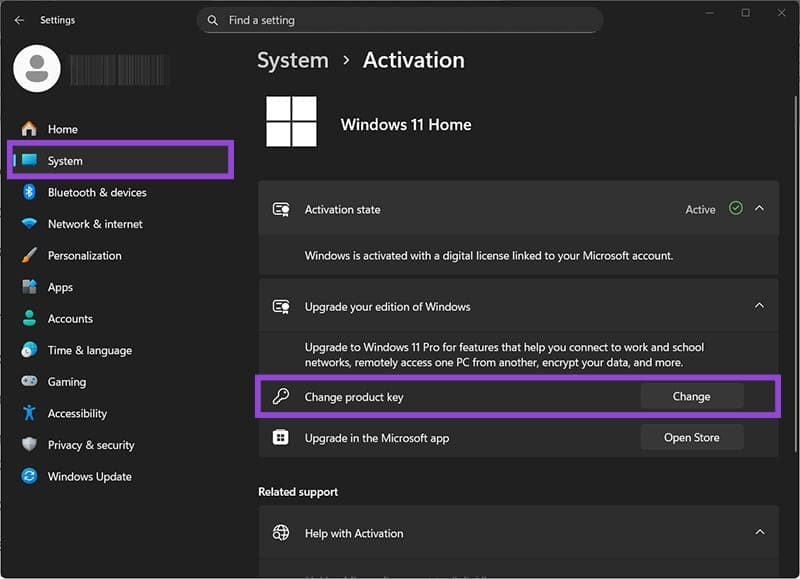Open the Microsoft Store for upgrading
The height and width of the screenshot is (579, 800).
691,437
